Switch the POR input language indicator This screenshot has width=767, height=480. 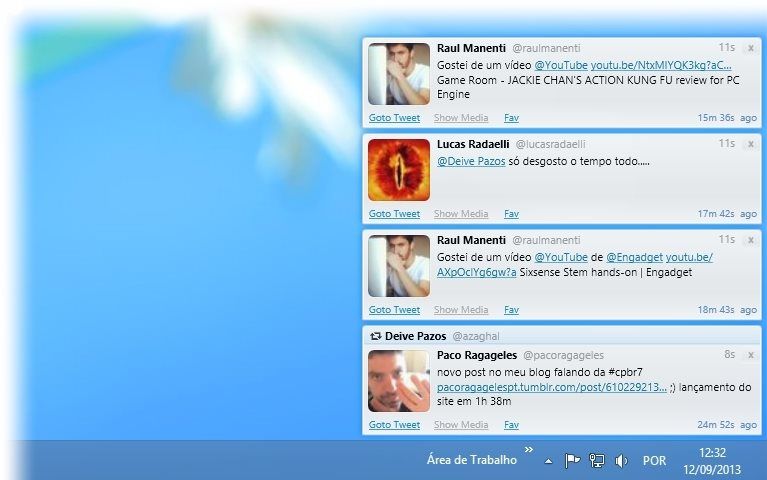pos(654,460)
